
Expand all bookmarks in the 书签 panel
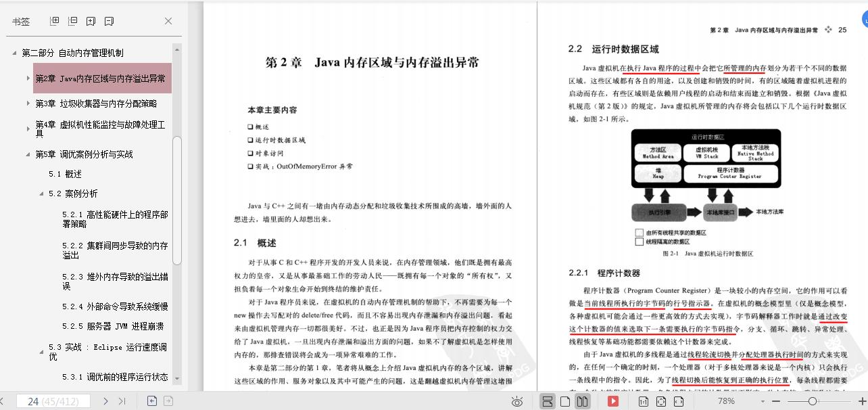tap(55, 21)
